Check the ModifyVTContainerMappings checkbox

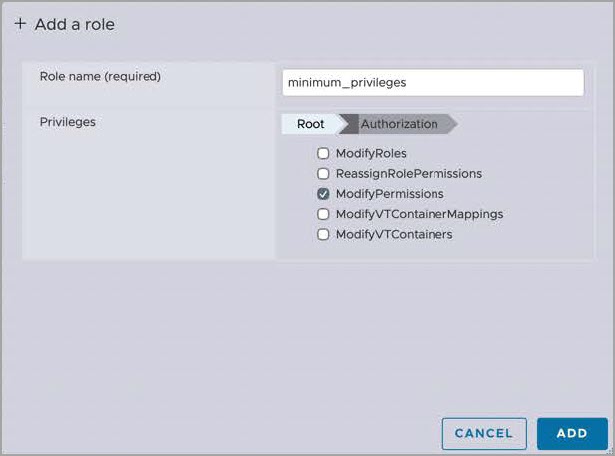point(323,214)
